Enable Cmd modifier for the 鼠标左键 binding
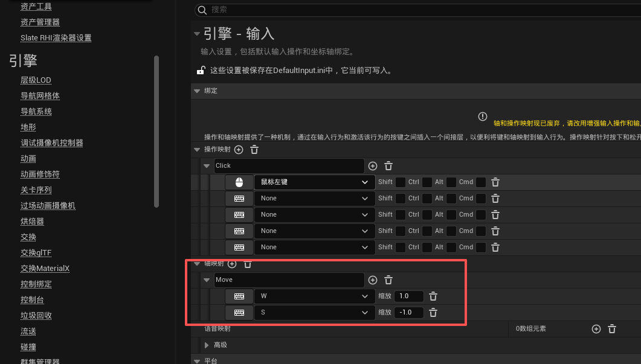The height and width of the screenshot is (364, 641). click(x=481, y=182)
